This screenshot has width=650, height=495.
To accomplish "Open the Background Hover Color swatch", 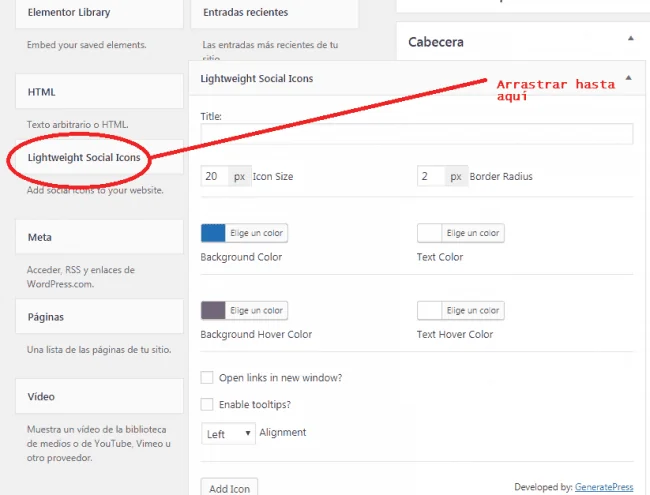I will click(213, 311).
